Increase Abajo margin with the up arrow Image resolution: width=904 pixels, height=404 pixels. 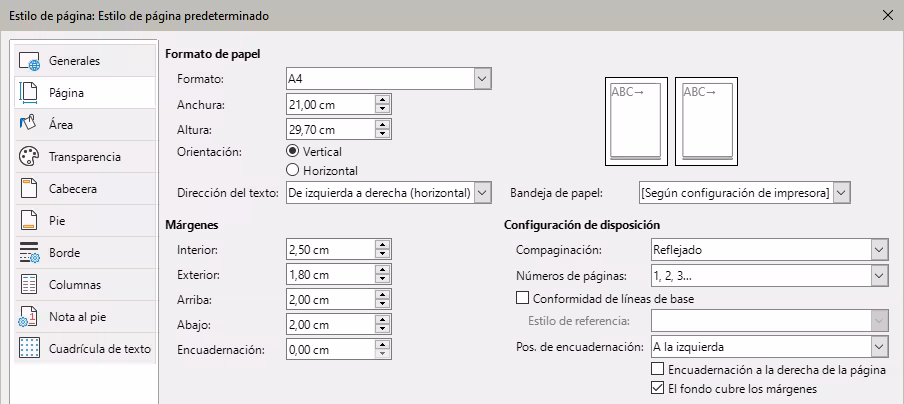[x=382, y=320]
